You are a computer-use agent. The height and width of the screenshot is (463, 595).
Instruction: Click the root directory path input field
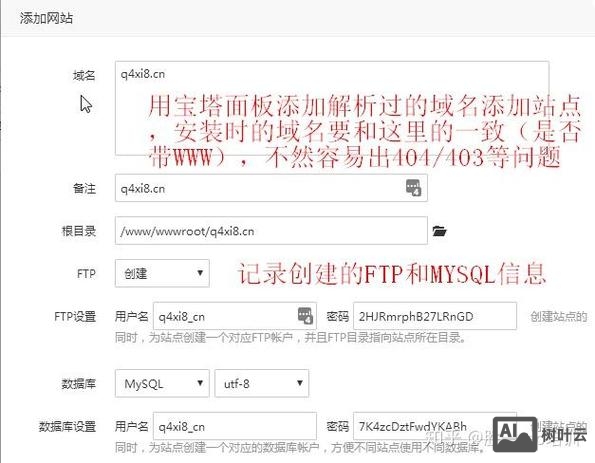tap(271, 231)
